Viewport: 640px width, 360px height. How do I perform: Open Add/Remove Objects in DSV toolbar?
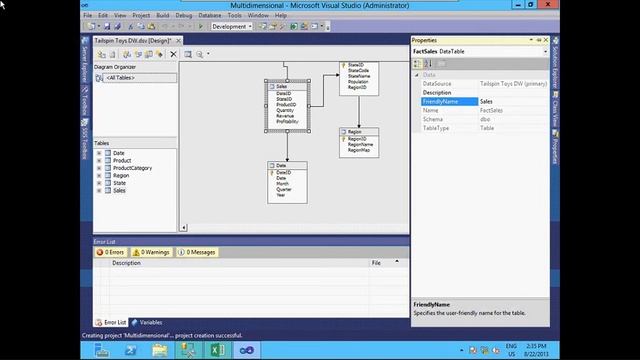102,54
